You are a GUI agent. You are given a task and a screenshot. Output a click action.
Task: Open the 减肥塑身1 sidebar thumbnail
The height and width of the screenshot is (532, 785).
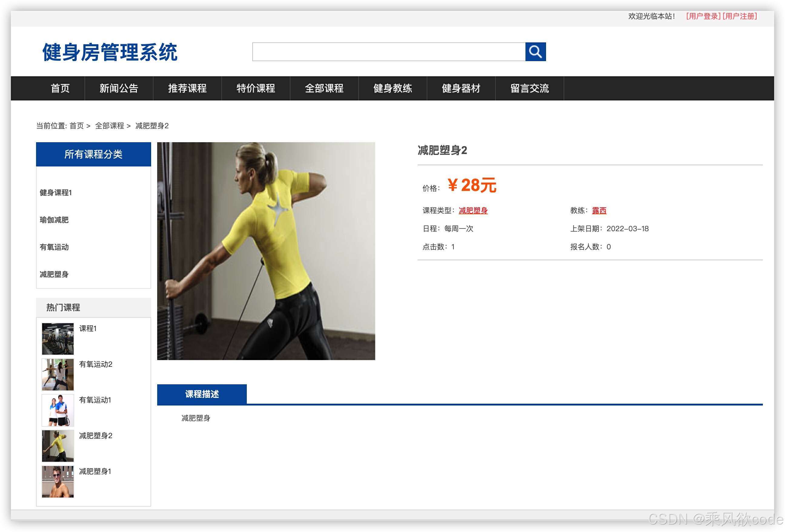point(58,481)
